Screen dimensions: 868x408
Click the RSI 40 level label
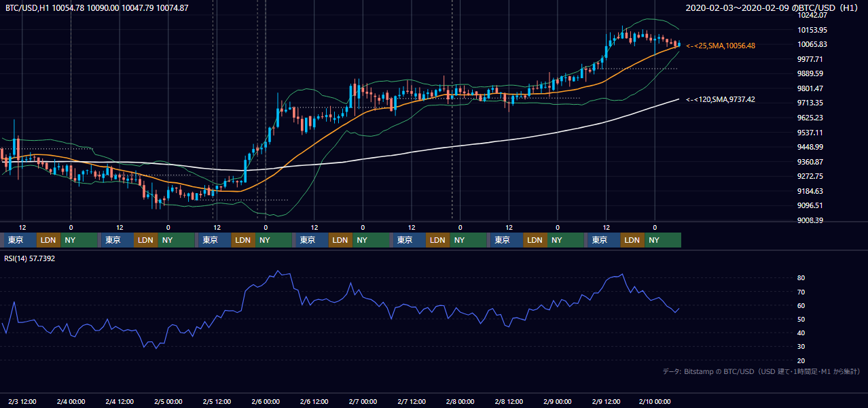[x=801, y=333]
